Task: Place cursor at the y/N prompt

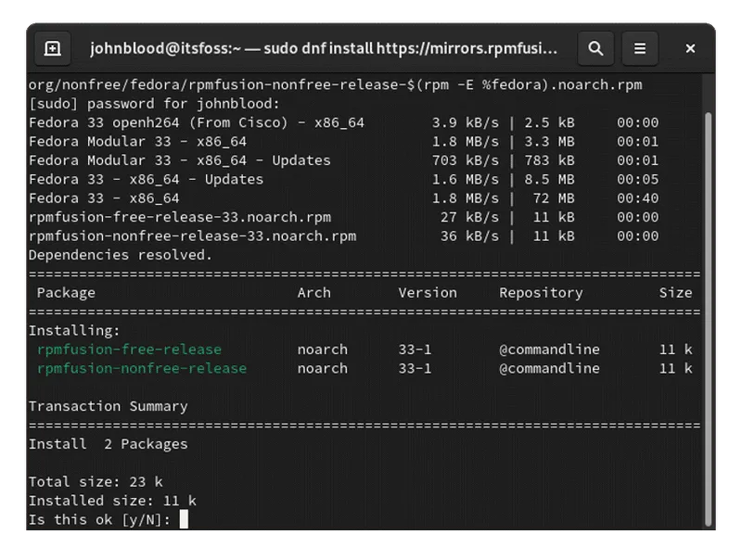Action: (x=184, y=519)
